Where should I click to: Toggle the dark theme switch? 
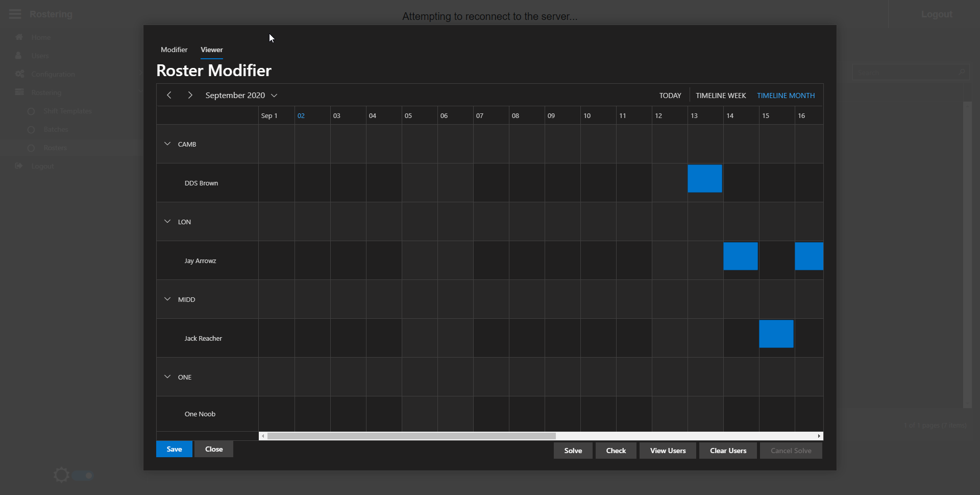coord(83,476)
